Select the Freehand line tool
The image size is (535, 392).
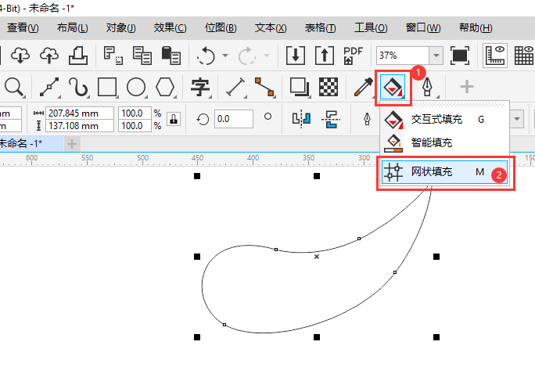pos(49,87)
